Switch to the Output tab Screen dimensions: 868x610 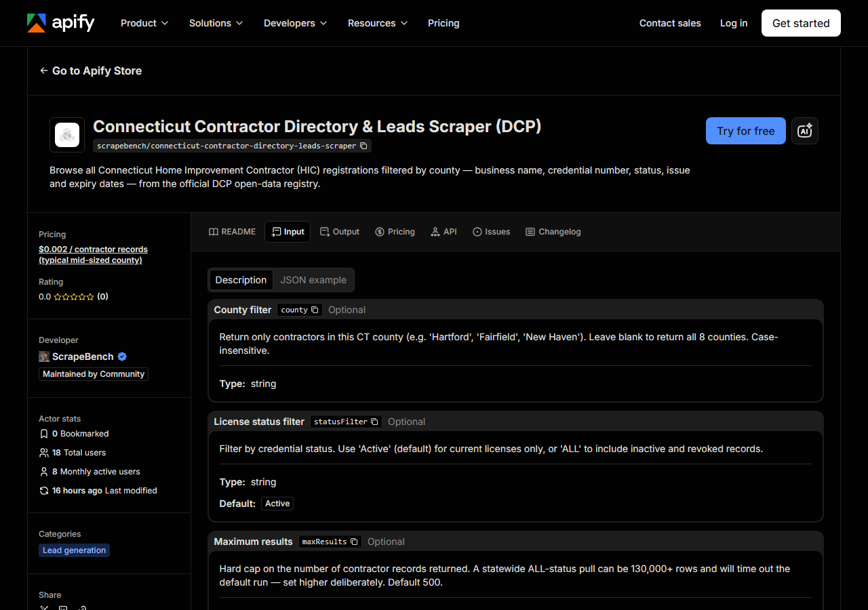pos(340,232)
